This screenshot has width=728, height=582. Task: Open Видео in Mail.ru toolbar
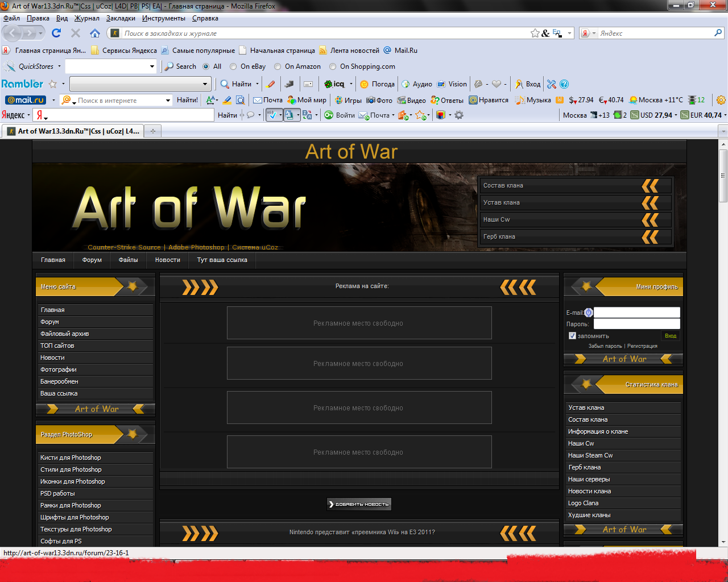[412, 100]
